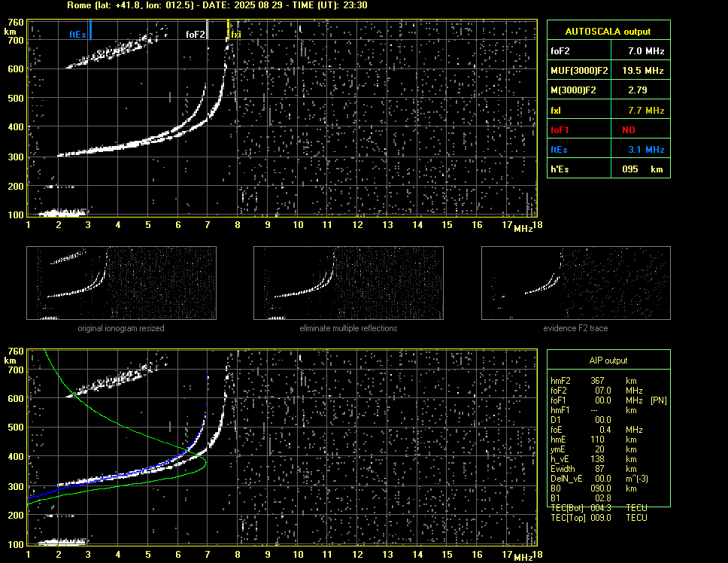Click the blue ftEs marker in top ionogram
The height and width of the screenshot is (563, 728).
pyautogui.click(x=90, y=29)
